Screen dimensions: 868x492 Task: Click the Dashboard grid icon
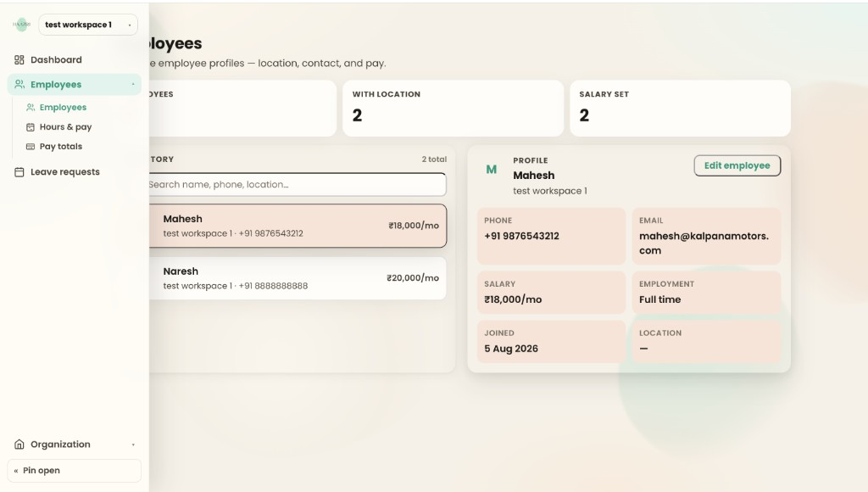coord(19,60)
